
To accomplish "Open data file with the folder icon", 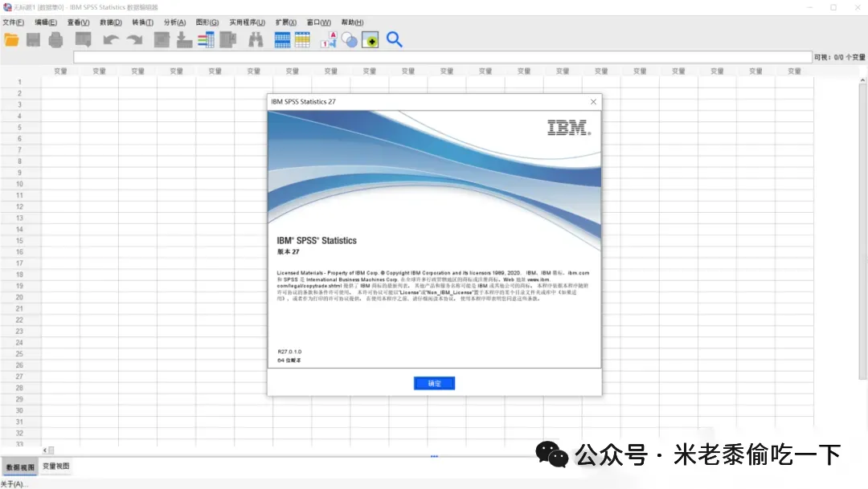I will 11,40.
